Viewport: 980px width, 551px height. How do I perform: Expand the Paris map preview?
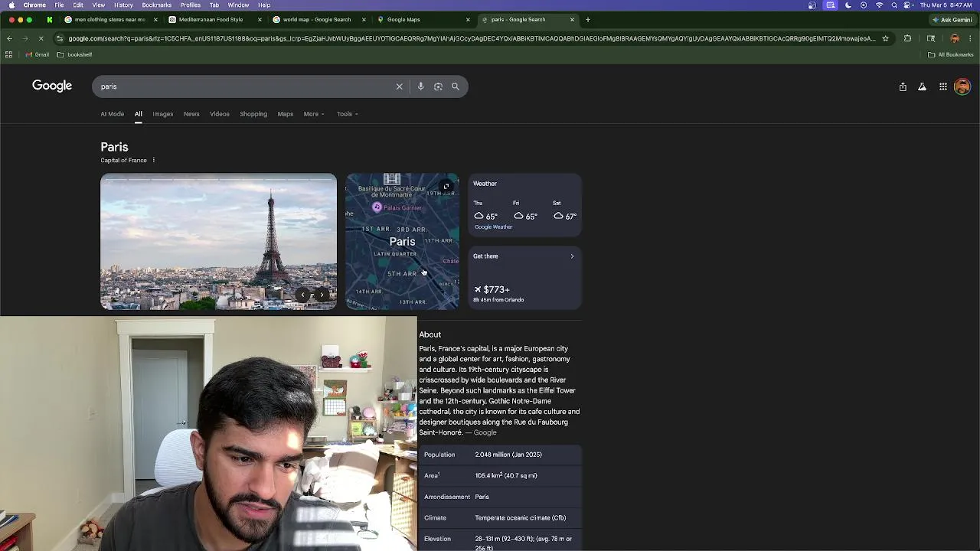click(446, 186)
